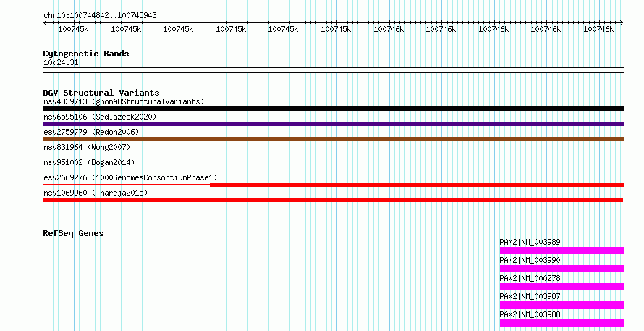Select the magenta PAX2|NM_003988 gene bar

(x=562, y=323)
